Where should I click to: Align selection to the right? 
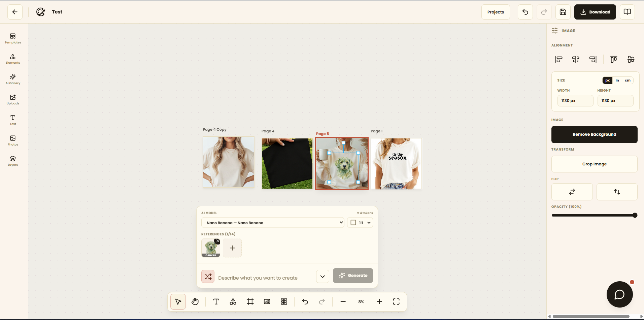point(593,59)
